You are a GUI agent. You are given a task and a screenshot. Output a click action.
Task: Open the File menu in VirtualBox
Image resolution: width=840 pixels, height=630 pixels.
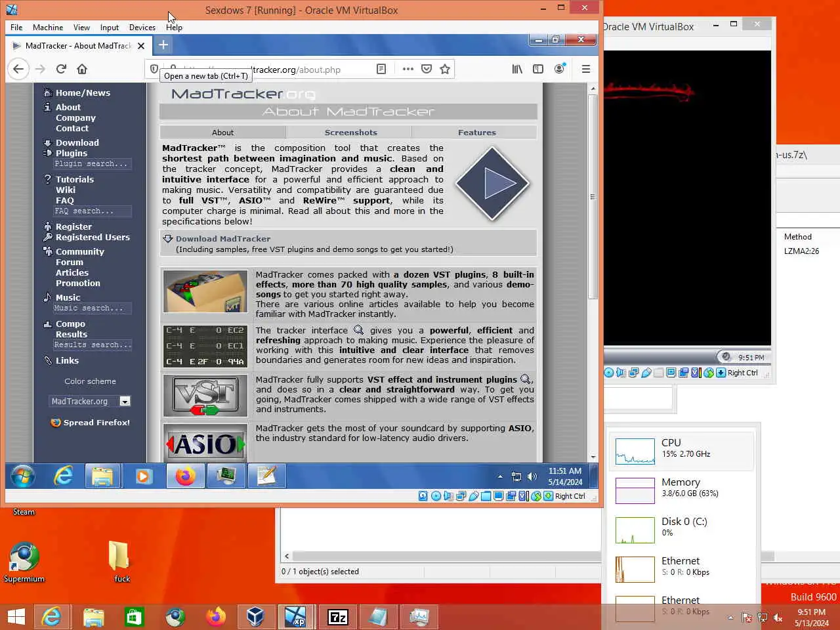(x=16, y=27)
